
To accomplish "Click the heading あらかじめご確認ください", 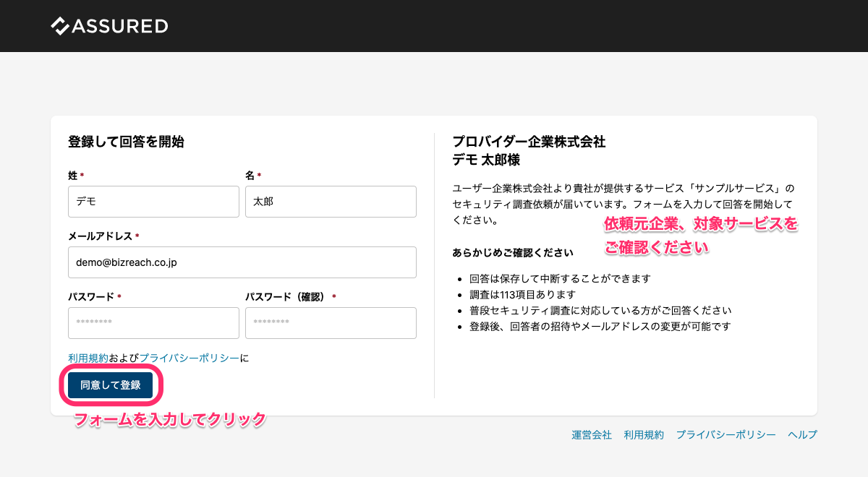I will point(513,252).
